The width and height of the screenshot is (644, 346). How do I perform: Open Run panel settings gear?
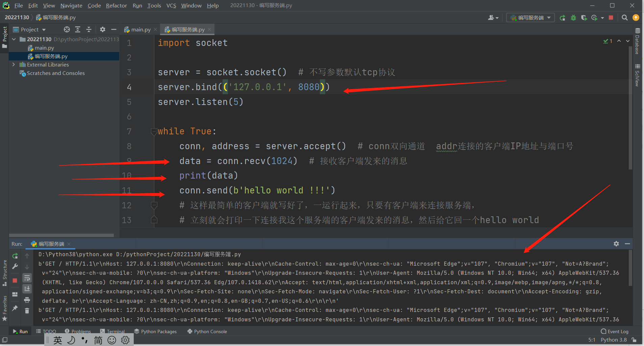616,244
